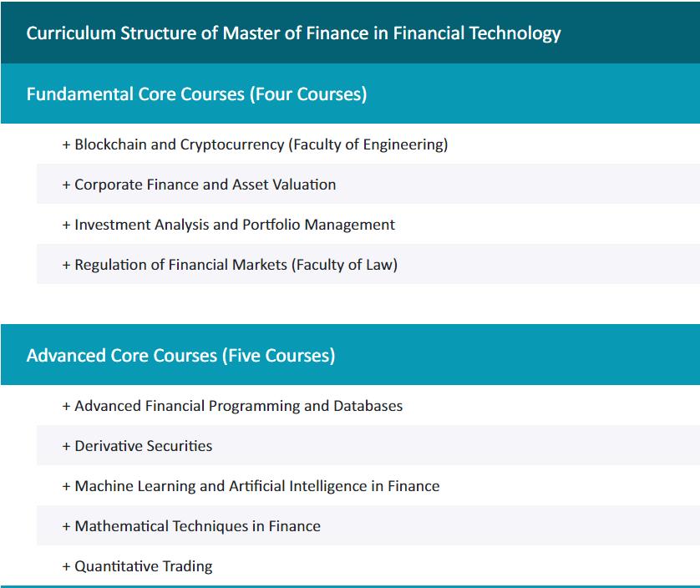
Task: Expand Derivative Securities course
Action: tap(143, 446)
